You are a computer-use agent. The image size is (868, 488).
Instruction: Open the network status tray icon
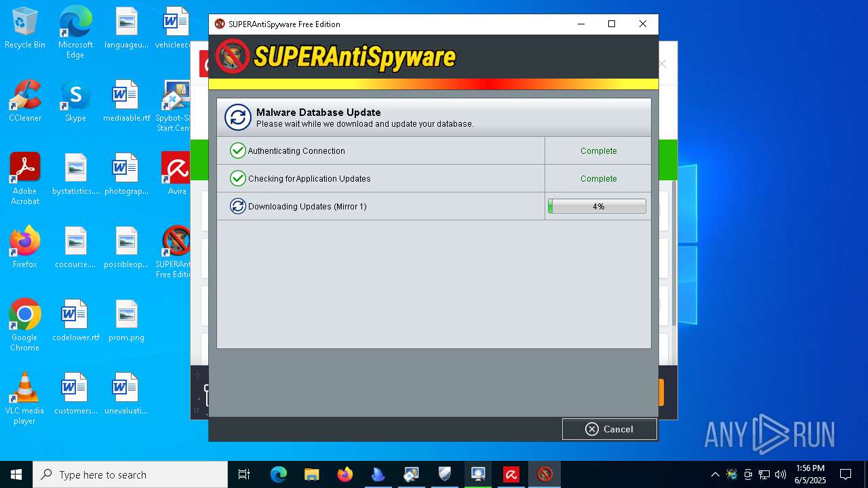point(764,474)
